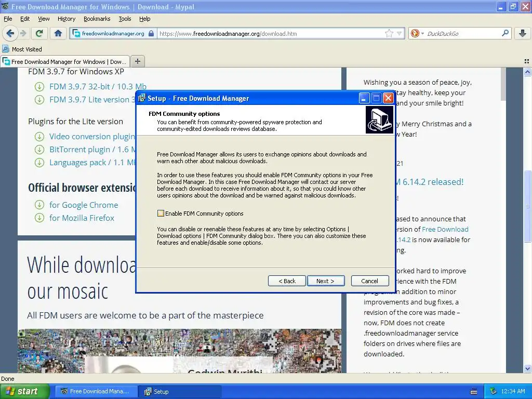Open the File menu
The image size is (532, 399).
point(8,19)
